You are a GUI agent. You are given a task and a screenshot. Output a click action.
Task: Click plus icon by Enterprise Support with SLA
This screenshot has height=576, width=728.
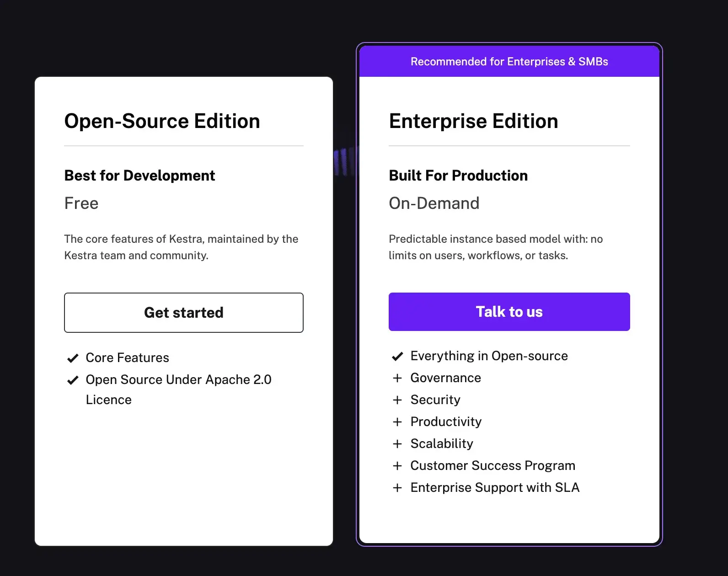click(397, 488)
